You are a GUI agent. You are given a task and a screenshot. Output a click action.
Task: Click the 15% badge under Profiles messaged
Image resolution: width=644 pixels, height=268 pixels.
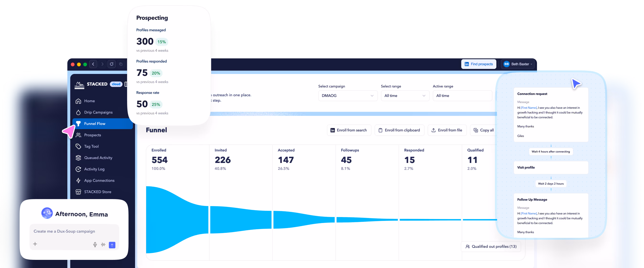pos(161,42)
